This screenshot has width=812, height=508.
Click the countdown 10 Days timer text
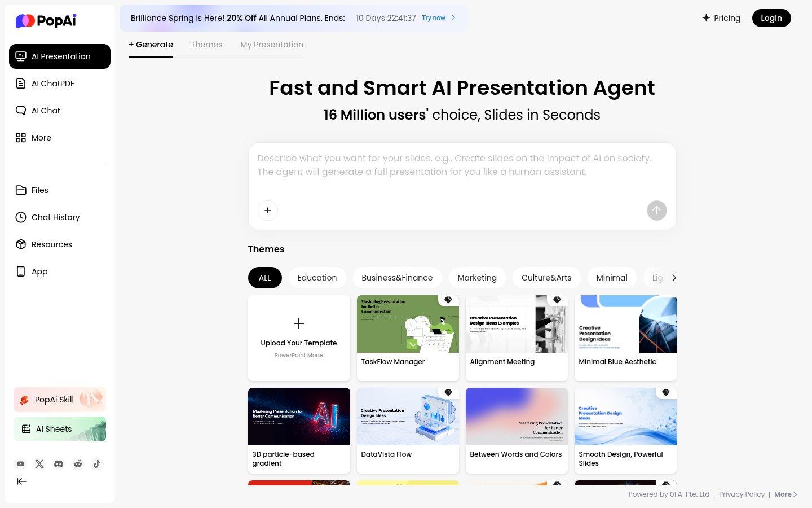[386, 18]
